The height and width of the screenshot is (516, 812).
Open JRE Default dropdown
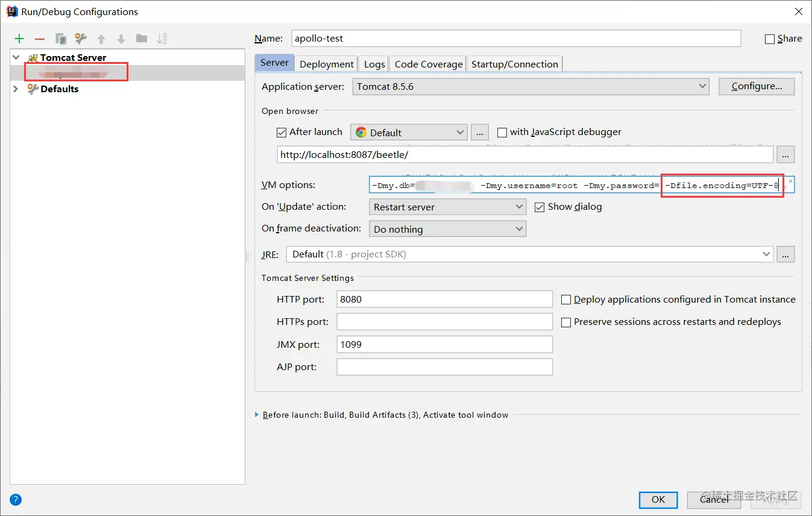point(530,254)
